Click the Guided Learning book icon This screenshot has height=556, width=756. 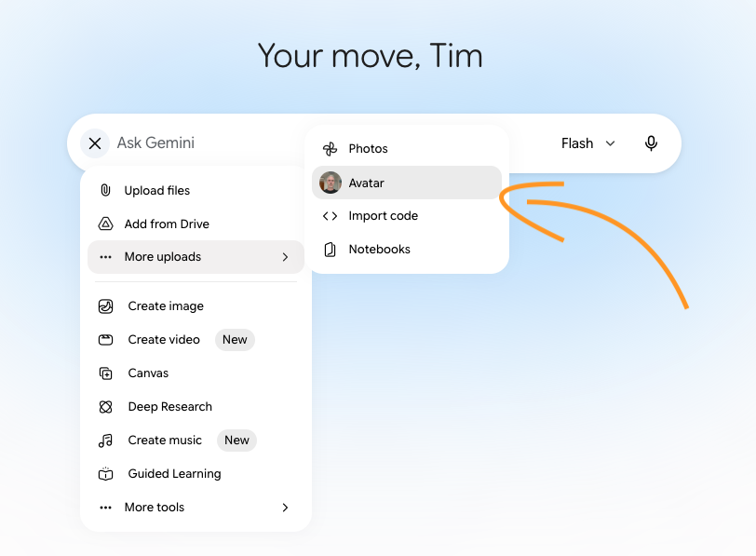tap(105, 474)
